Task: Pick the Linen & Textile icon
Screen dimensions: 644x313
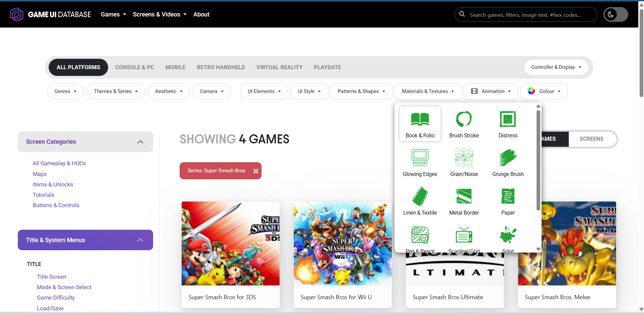Action: [x=420, y=196]
